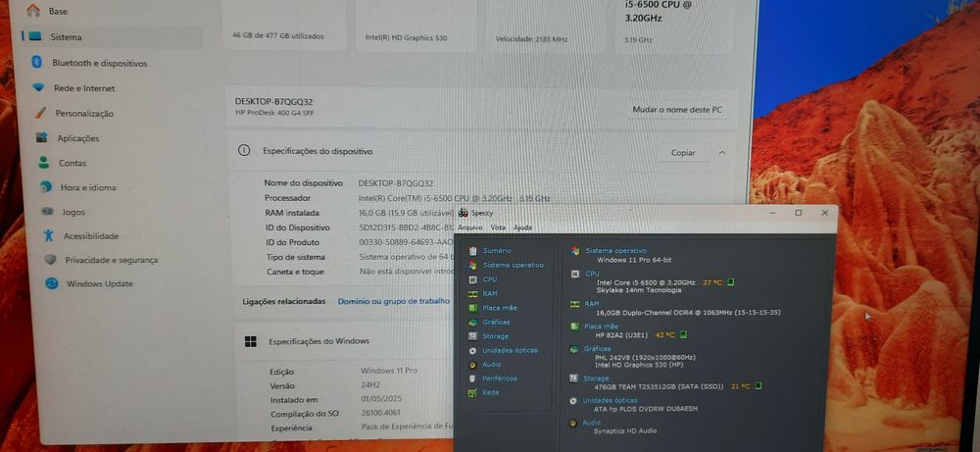Open Contas settings
Screen dimensions: 980x452
click(73, 163)
